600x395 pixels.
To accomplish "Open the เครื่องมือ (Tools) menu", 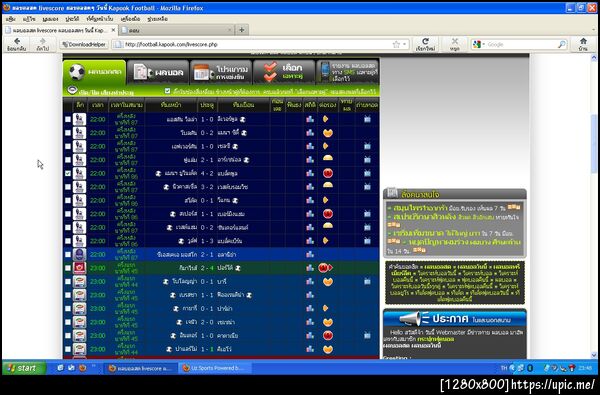I will 130,19.
